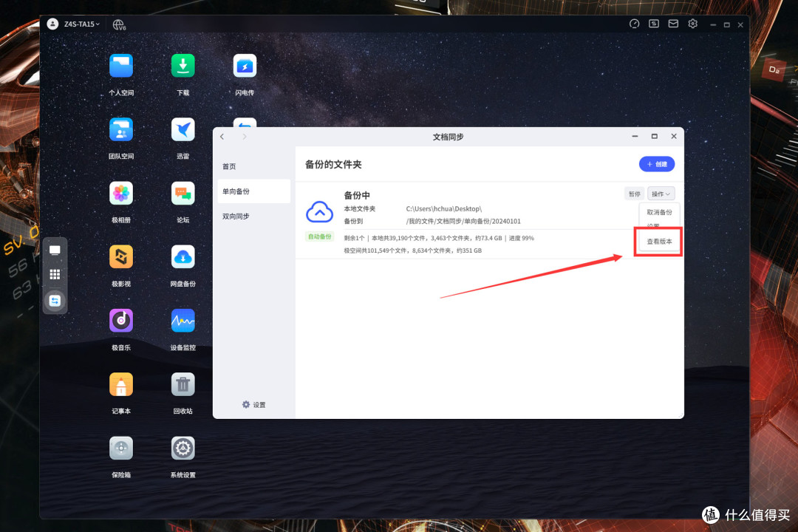Click the 极空间共101,549个文件 summary line
Image resolution: width=798 pixels, height=532 pixels.
pyautogui.click(x=413, y=250)
